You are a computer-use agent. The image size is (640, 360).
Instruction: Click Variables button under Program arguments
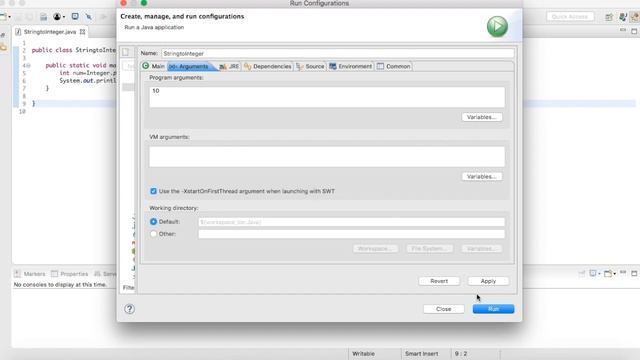(x=482, y=117)
